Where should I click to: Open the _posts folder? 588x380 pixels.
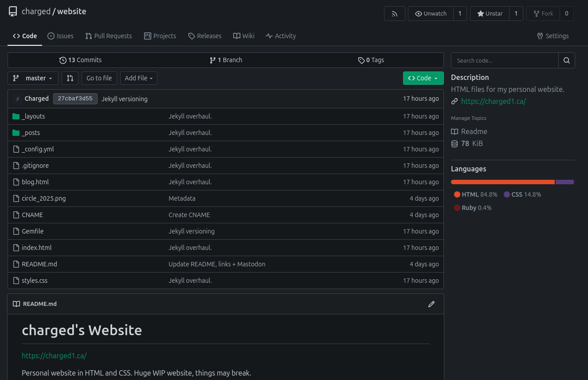pos(31,133)
